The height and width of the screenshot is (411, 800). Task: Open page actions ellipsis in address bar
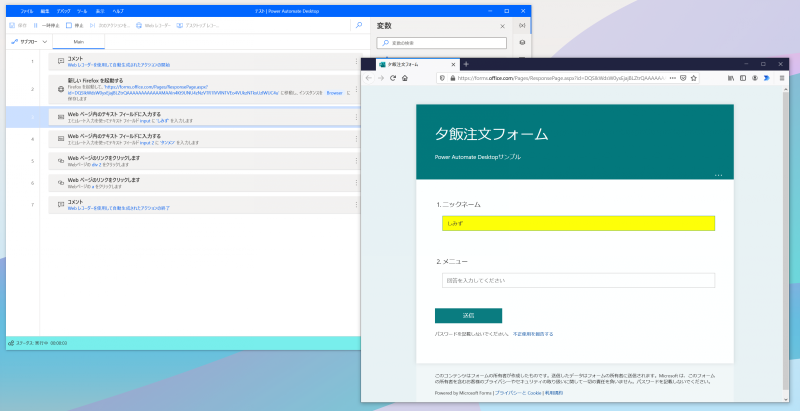pos(673,78)
